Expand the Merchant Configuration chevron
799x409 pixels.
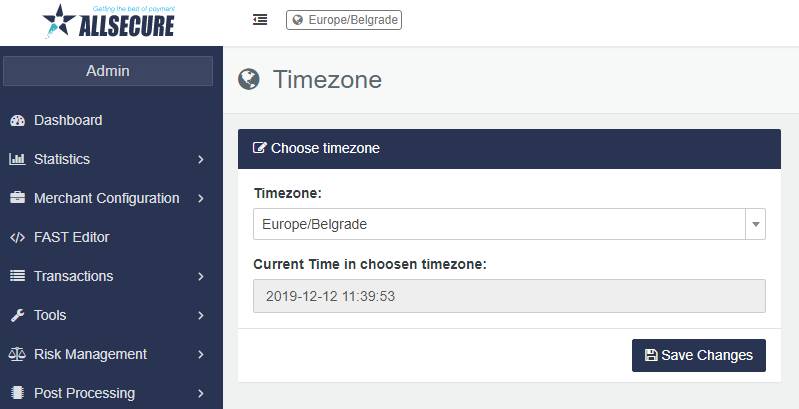pyautogui.click(x=201, y=198)
